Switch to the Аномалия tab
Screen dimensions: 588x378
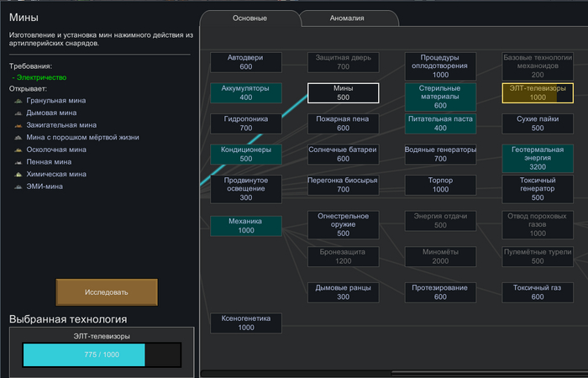click(349, 18)
